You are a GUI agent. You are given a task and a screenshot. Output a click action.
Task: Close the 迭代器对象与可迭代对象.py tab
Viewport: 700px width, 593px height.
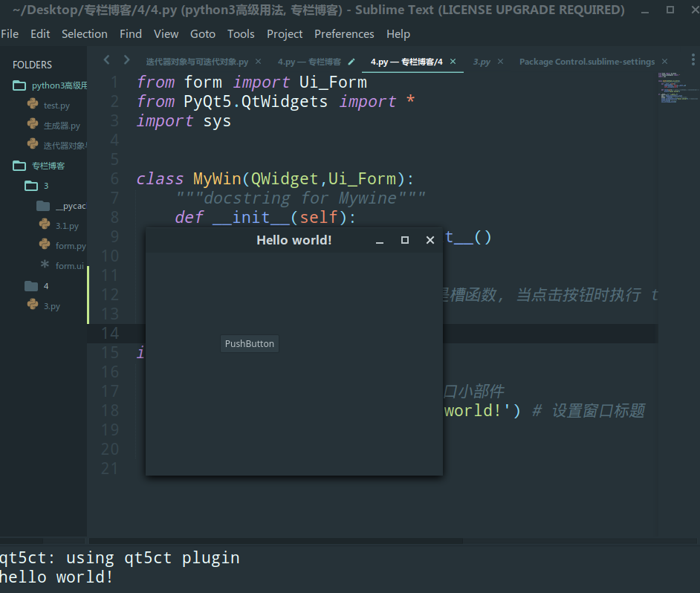[258, 62]
